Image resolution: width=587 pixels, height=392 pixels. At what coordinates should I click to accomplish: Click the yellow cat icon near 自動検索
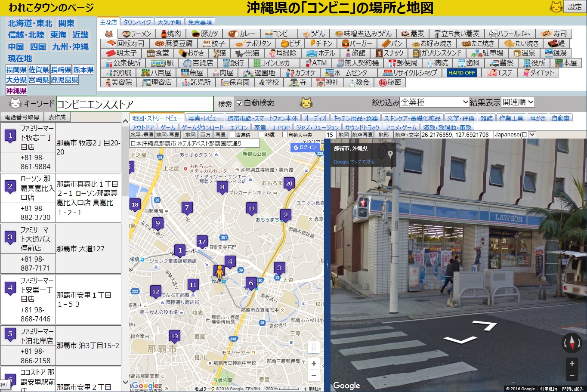pyautogui.click(x=306, y=103)
